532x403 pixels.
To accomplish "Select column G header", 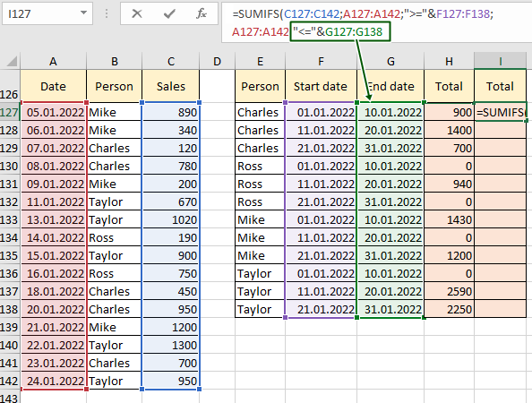I will click(x=390, y=62).
